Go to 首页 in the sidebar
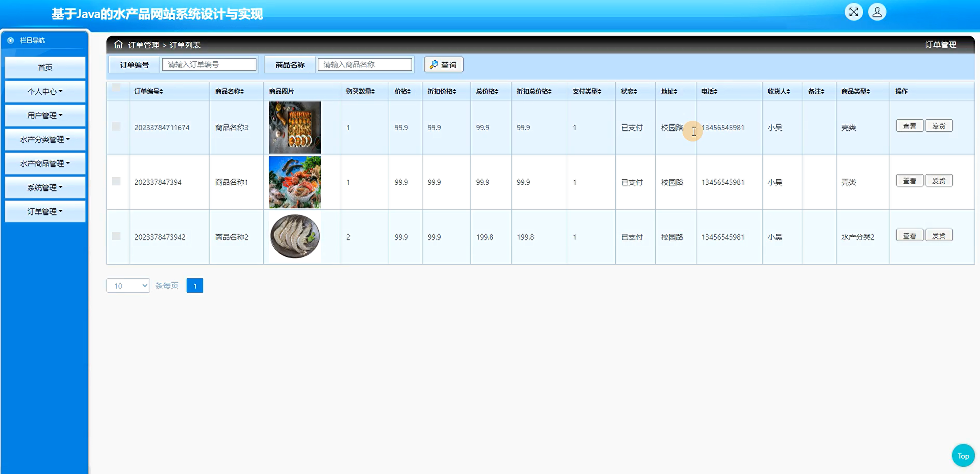The height and width of the screenshot is (474, 980). 45,67
